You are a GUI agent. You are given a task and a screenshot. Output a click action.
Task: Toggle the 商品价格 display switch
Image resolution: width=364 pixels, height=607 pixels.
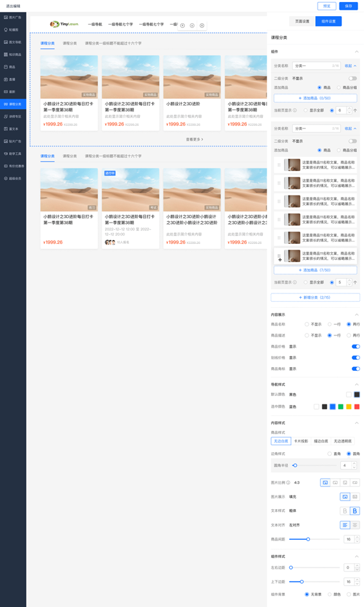tap(356, 346)
